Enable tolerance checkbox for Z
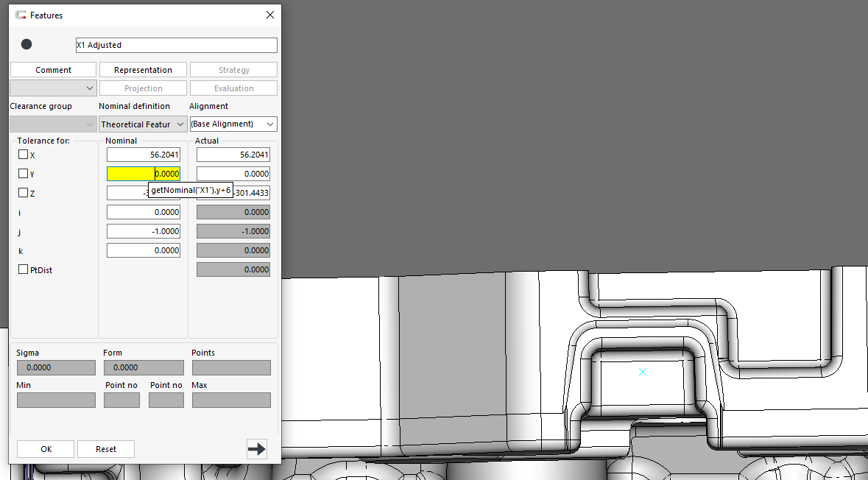This screenshot has width=868, height=480. tap(24, 193)
